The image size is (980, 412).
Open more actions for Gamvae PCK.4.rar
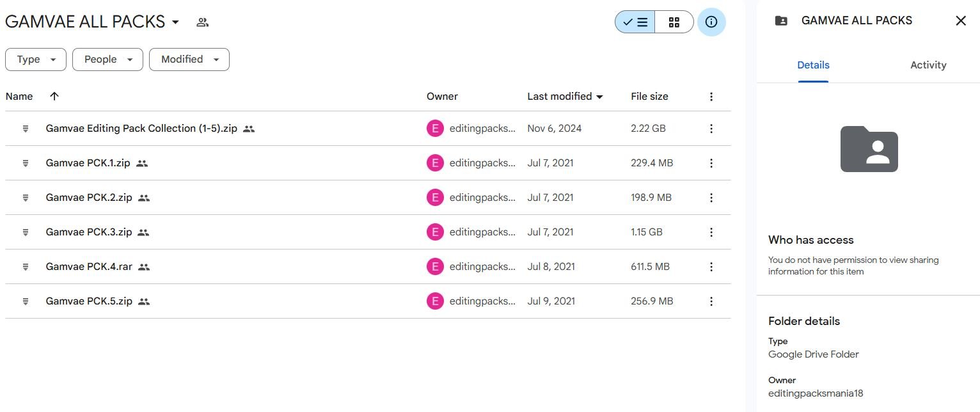[711, 267]
